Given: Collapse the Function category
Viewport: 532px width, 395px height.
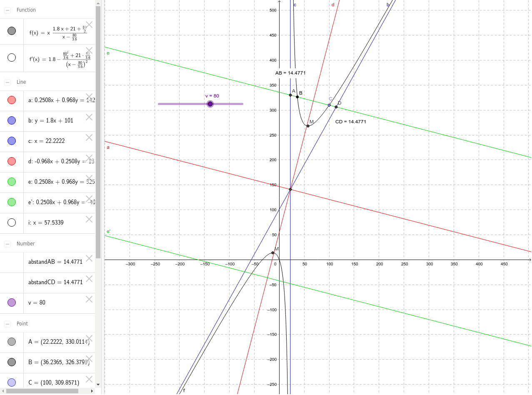Looking at the screenshot, I should (x=7, y=10).
